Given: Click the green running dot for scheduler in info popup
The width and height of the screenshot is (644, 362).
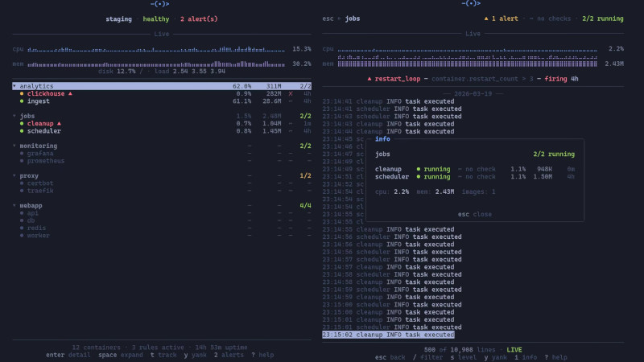Looking at the screenshot, I should point(419,176).
